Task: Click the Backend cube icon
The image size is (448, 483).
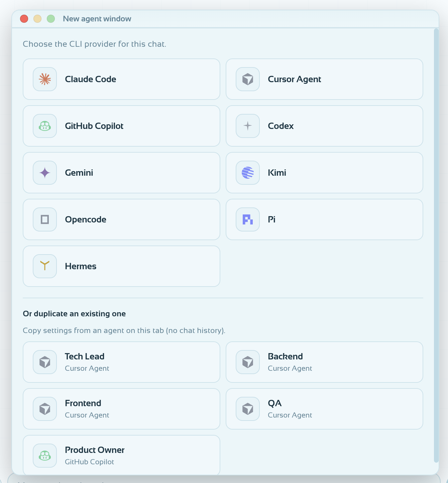Action: (x=248, y=362)
